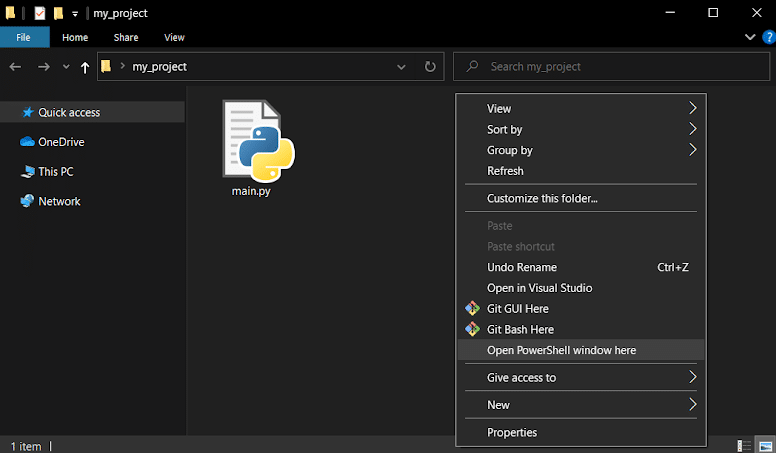Go back with the left arrow
The width and height of the screenshot is (776, 453).
tap(15, 67)
